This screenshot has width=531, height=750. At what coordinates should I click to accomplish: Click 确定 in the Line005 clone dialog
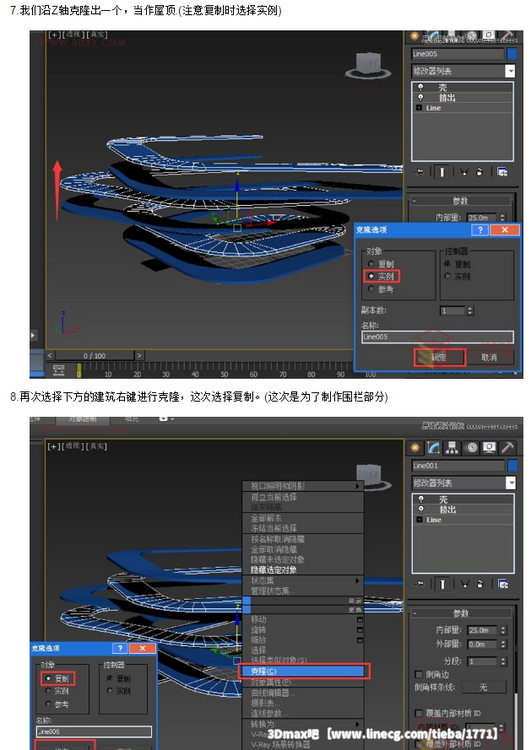pos(439,357)
